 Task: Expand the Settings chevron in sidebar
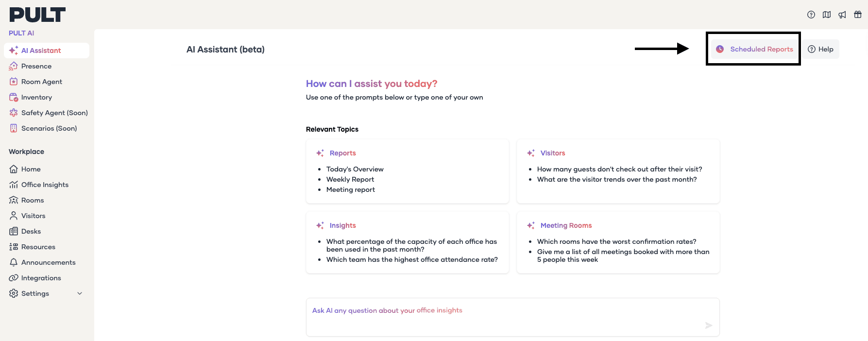point(80,293)
